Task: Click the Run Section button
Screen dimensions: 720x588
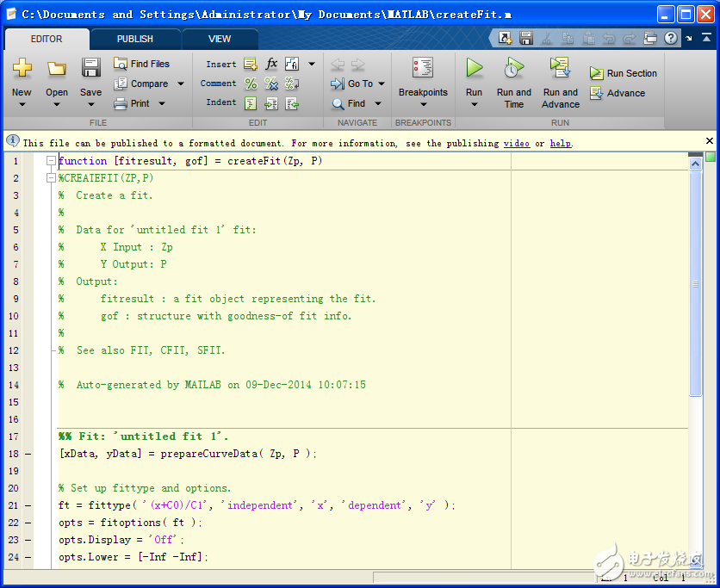Action: click(624, 74)
